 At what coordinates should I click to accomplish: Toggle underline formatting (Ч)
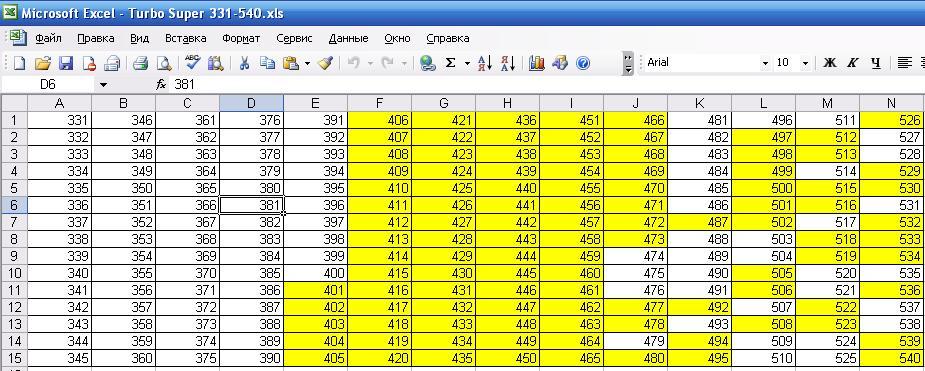875,63
